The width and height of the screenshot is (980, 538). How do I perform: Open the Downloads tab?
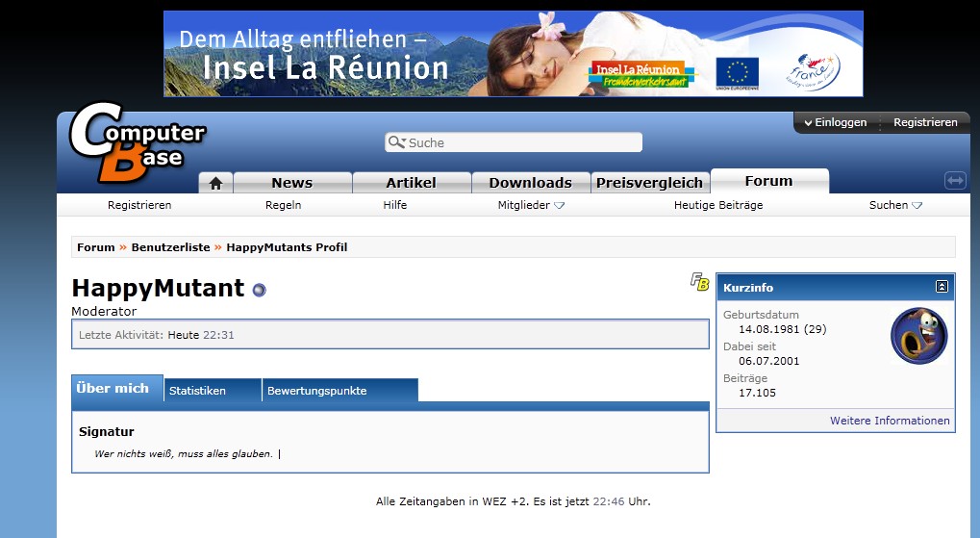click(531, 183)
